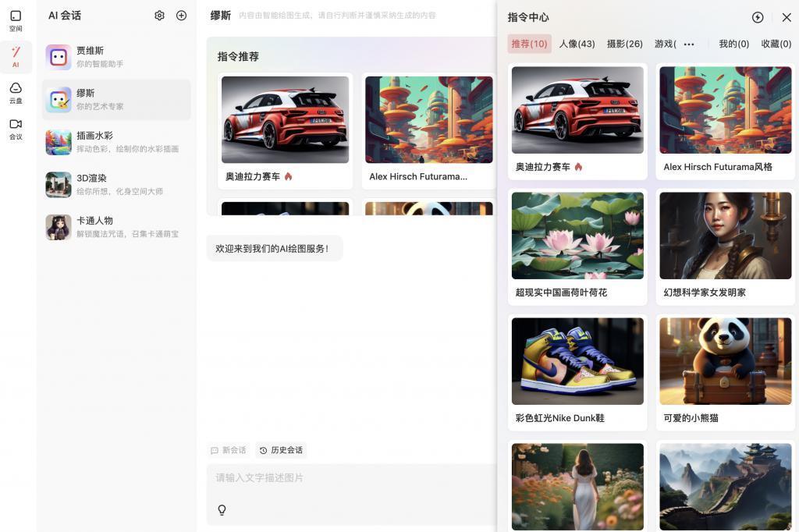Open 云盘 cloud drive from left rail
The width and height of the screenshot is (799, 532).
click(x=15, y=94)
